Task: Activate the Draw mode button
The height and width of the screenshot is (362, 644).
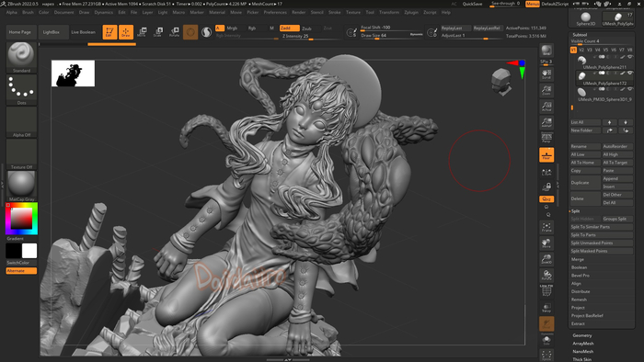Action: coord(126,32)
